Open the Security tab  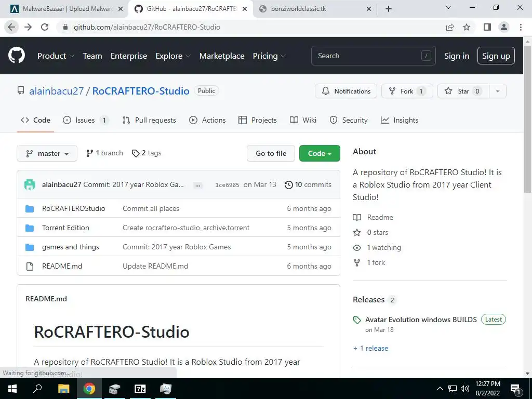pos(349,120)
